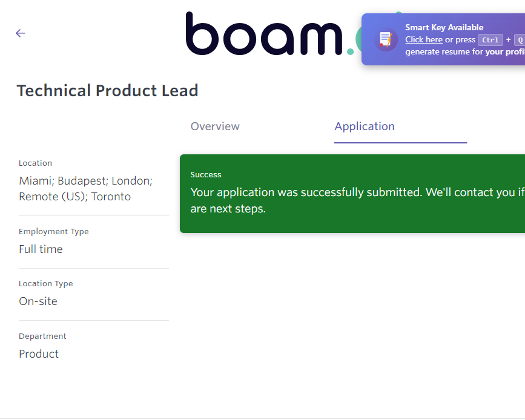The height and width of the screenshot is (420, 525).
Task: Click the Success banner title
Action: tap(206, 174)
